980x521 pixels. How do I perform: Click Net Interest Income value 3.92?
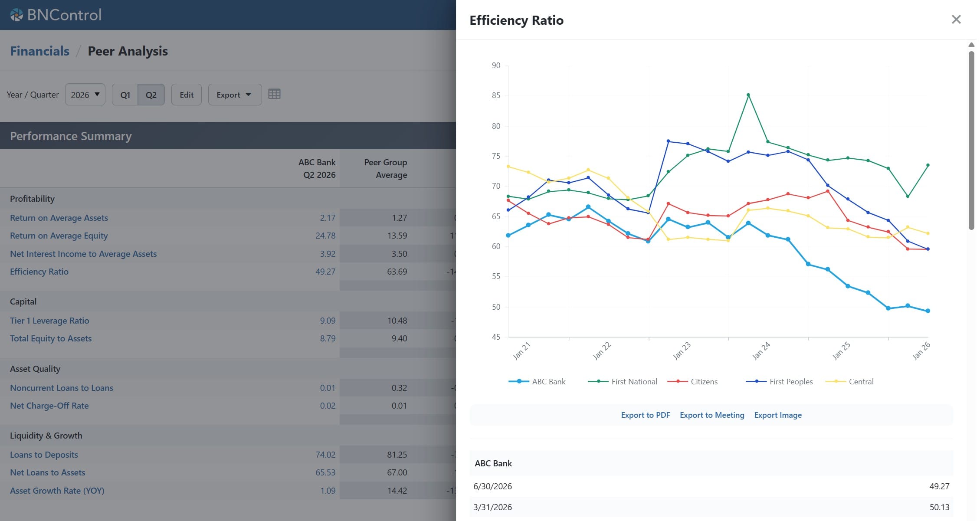[x=328, y=254]
